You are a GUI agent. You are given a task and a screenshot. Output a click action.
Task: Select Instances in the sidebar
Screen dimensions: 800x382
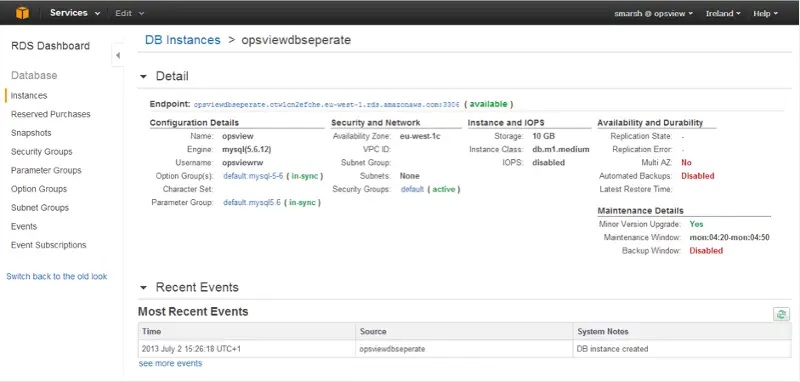[x=29, y=95]
